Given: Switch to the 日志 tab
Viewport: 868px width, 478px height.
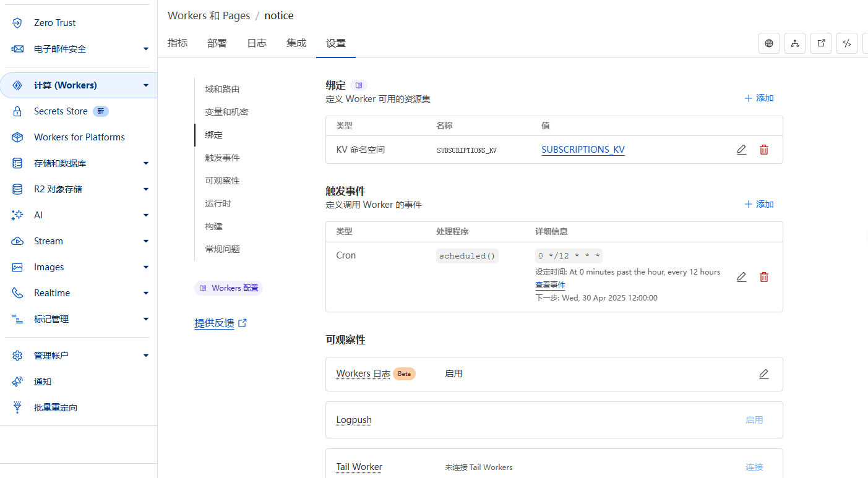Looking at the screenshot, I should pyautogui.click(x=257, y=43).
